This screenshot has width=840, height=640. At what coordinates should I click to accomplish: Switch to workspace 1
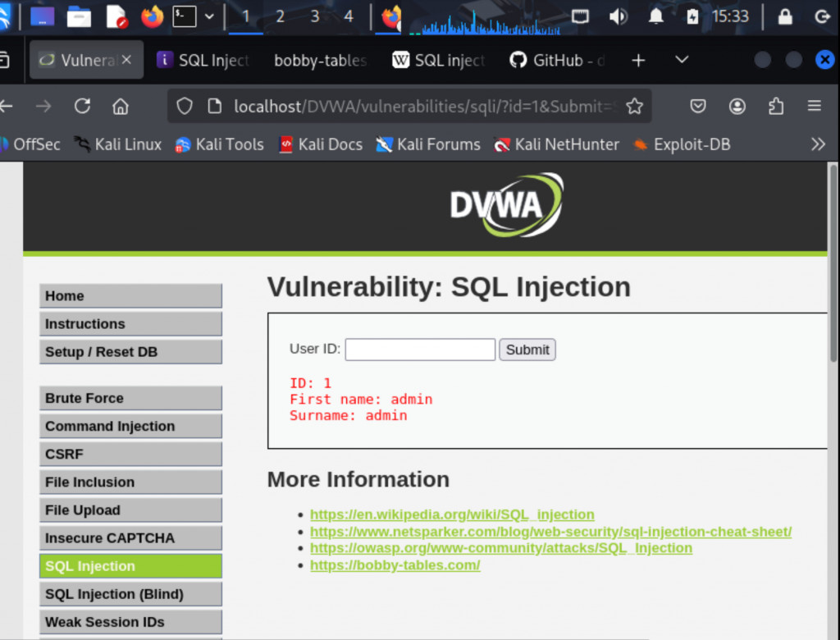pyautogui.click(x=245, y=16)
